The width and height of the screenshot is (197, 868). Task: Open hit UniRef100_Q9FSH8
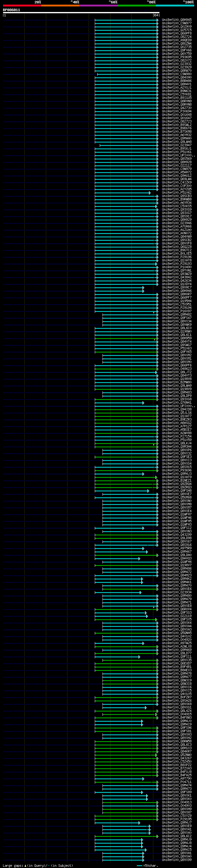[x=177, y=491]
